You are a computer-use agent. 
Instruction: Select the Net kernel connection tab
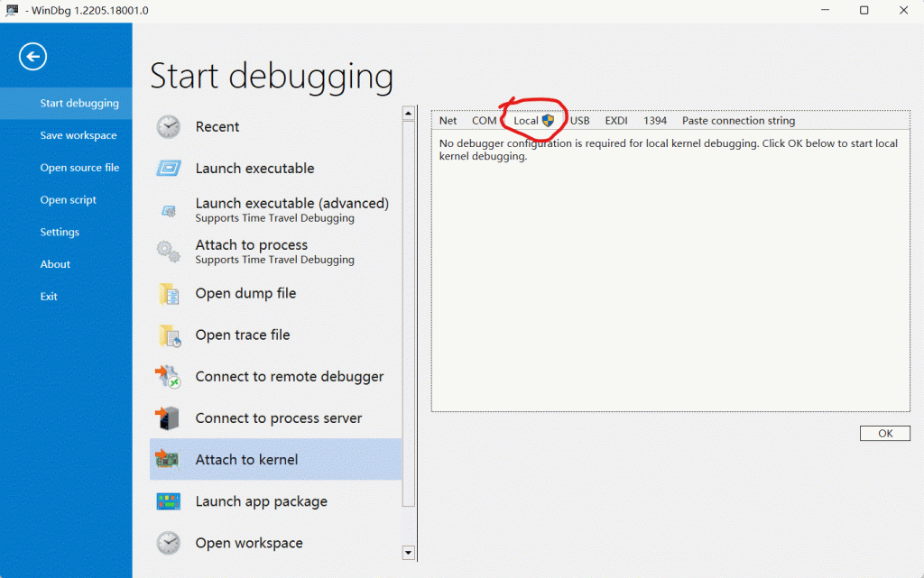(448, 121)
